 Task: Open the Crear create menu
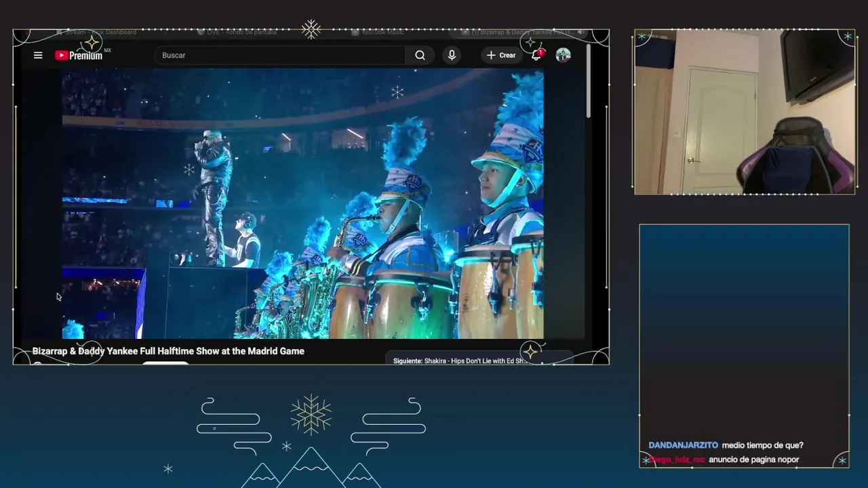coord(501,56)
